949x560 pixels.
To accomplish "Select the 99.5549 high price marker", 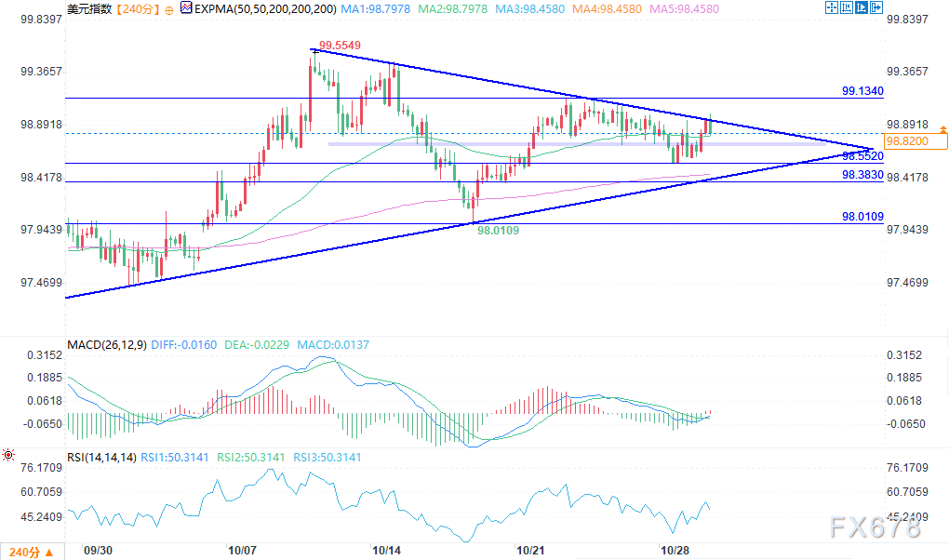I will (x=340, y=45).
